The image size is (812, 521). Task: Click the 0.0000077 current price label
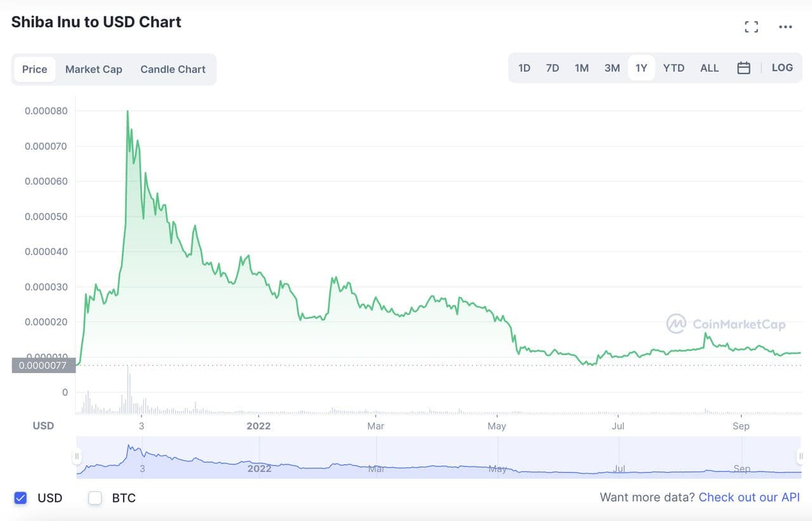point(43,366)
